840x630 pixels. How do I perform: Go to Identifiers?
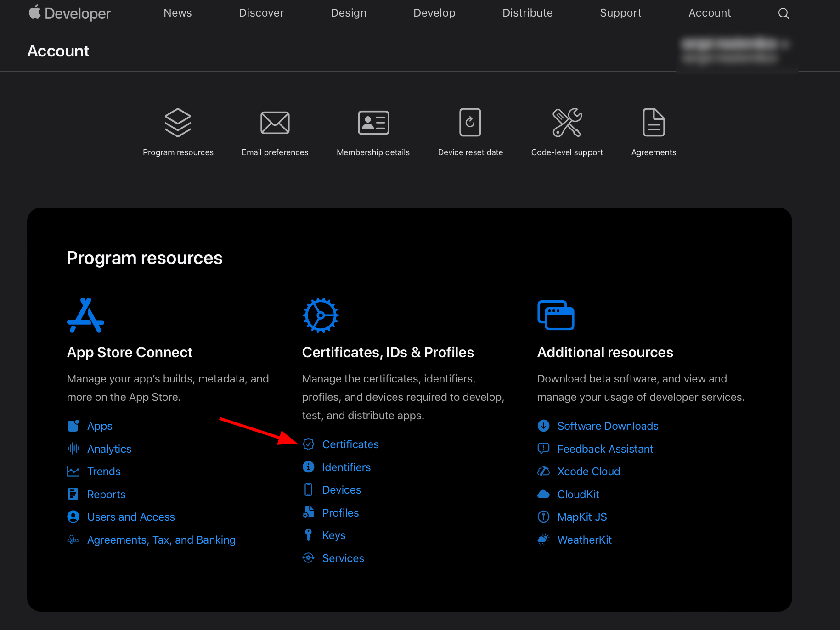click(346, 467)
